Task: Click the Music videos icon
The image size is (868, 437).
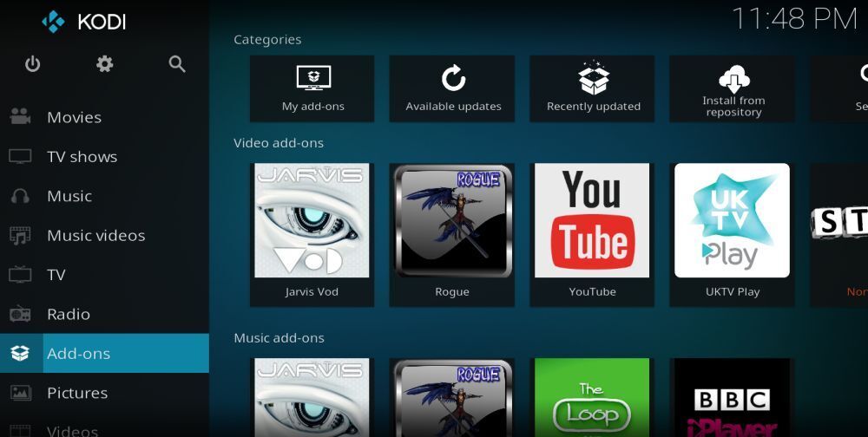Action: (x=20, y=235)
